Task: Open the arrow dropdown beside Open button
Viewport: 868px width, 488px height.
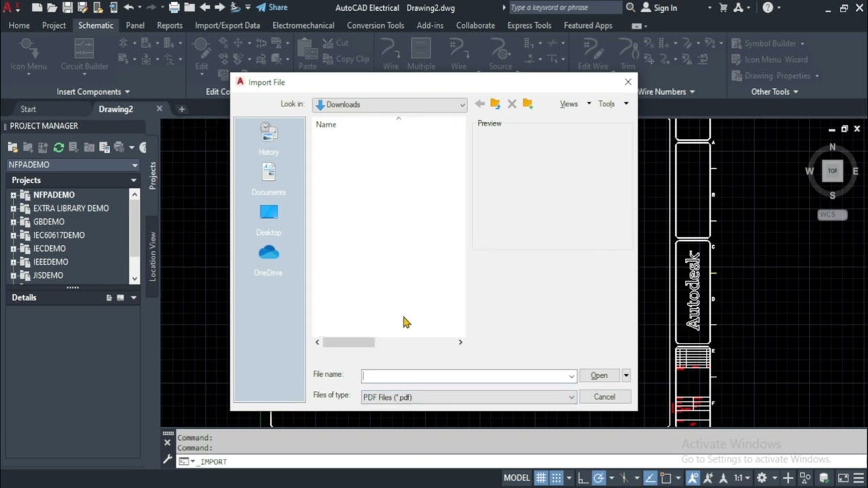Action: click(626, 375)
